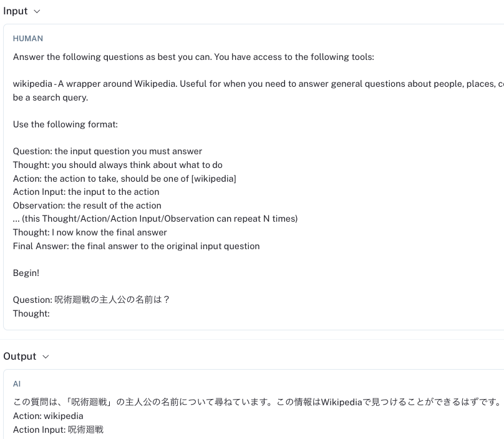The image size is (504, 439).
Task: Collapse the Output section chevron
Action: point(45,357)
